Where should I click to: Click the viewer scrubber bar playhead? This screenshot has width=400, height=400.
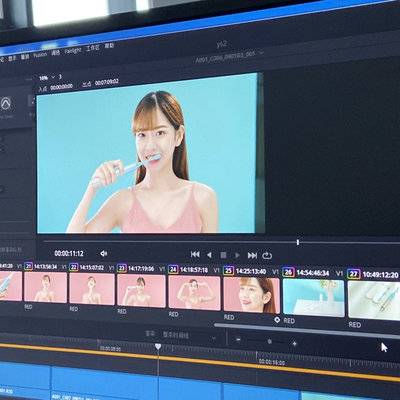click(x=298, y=242)
